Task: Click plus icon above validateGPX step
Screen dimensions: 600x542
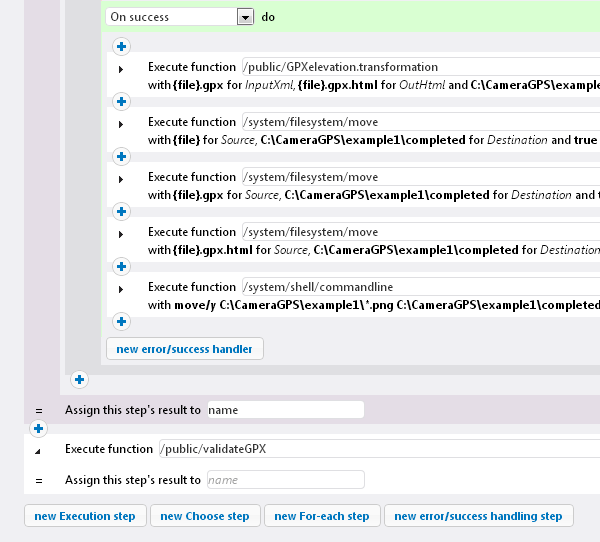Action: [38, 428]
